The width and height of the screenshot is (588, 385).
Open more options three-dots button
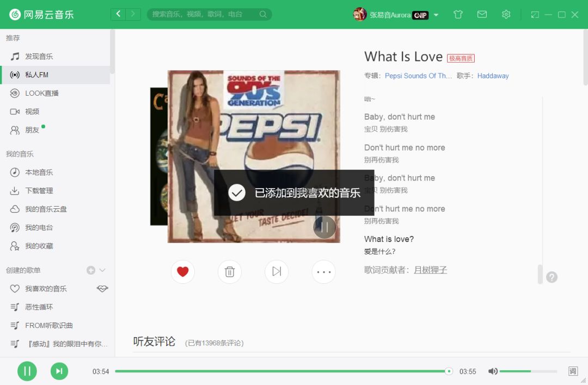(x=323, y=271)
